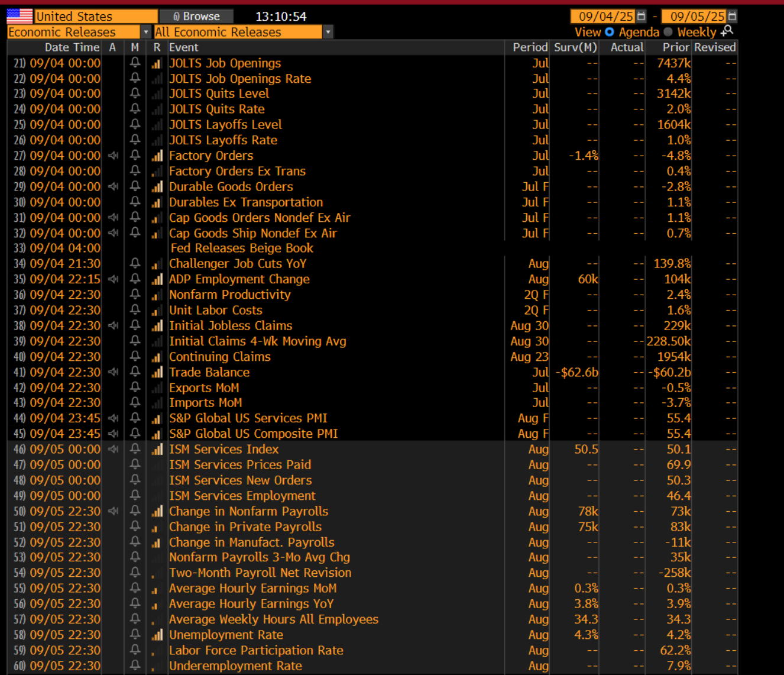Viewport: 784px width, 675px height.
Task: Click the end date field 09/05/25
Action: [x=694, y=17]
